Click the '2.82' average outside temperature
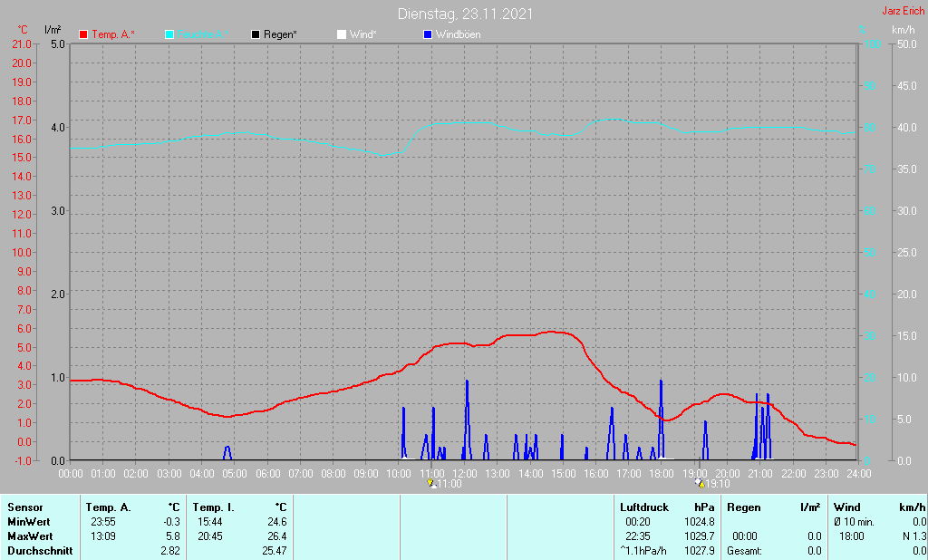This screenshot has height=560, width=928. coord(170,551)
